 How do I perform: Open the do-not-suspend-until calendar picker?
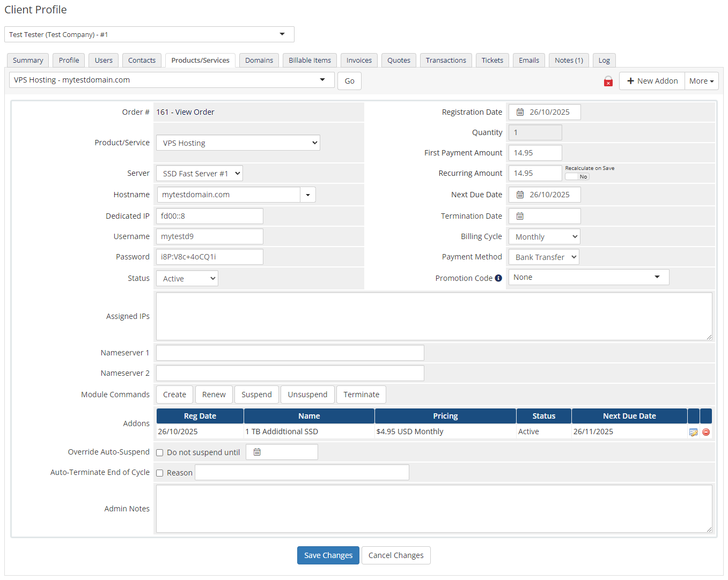(x=257, y=451)
